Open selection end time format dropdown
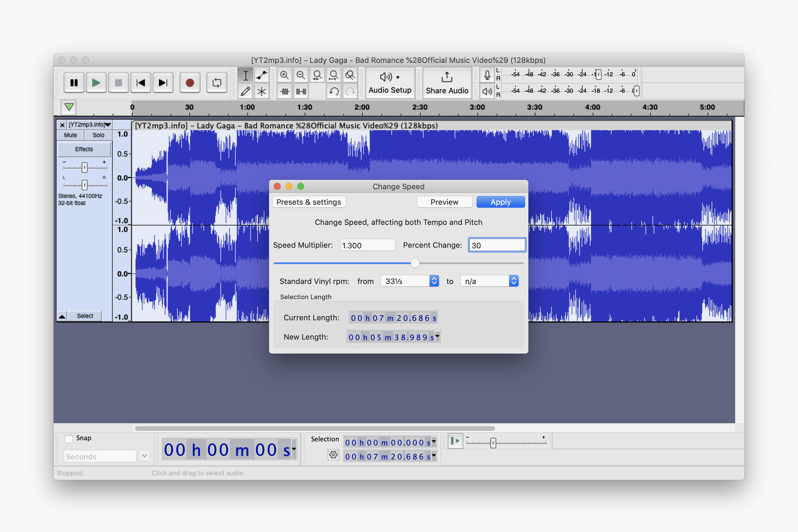The image size is (798, 532). (434, 456)
